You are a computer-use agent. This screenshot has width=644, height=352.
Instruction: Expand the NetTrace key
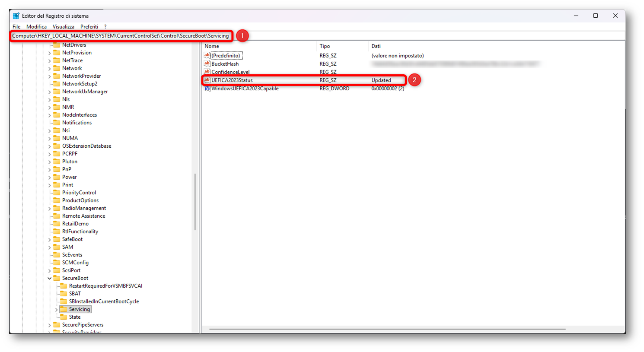click(50, 61)
